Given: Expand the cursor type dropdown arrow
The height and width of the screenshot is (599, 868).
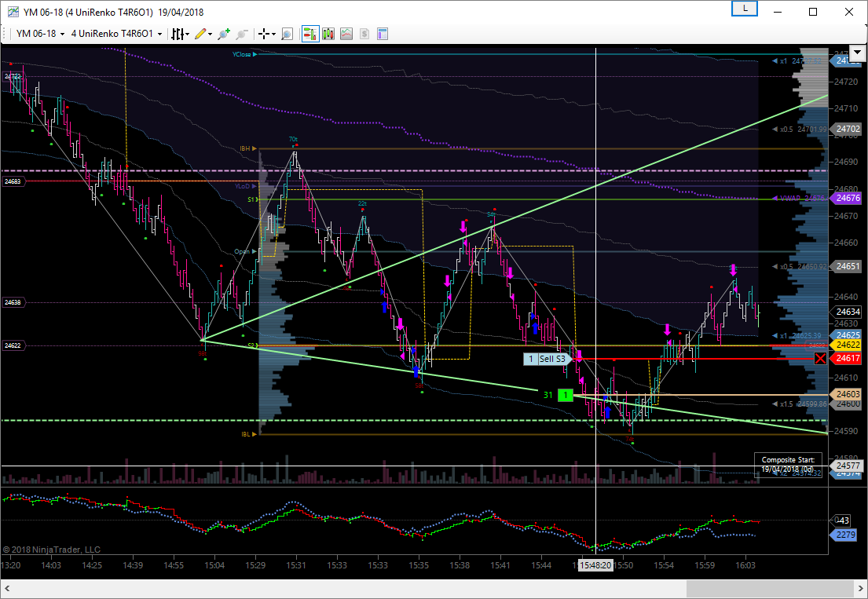Looking at the screenshot, I should pos(273,35).
